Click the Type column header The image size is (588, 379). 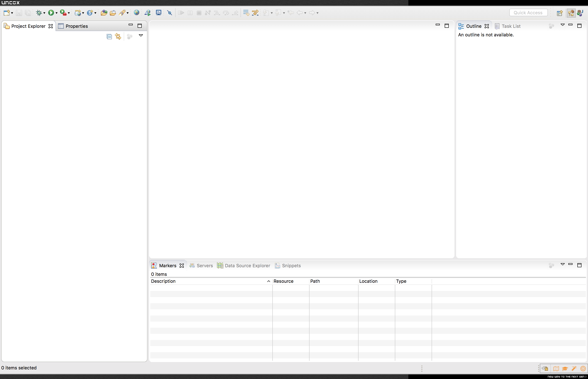point(413,281)
